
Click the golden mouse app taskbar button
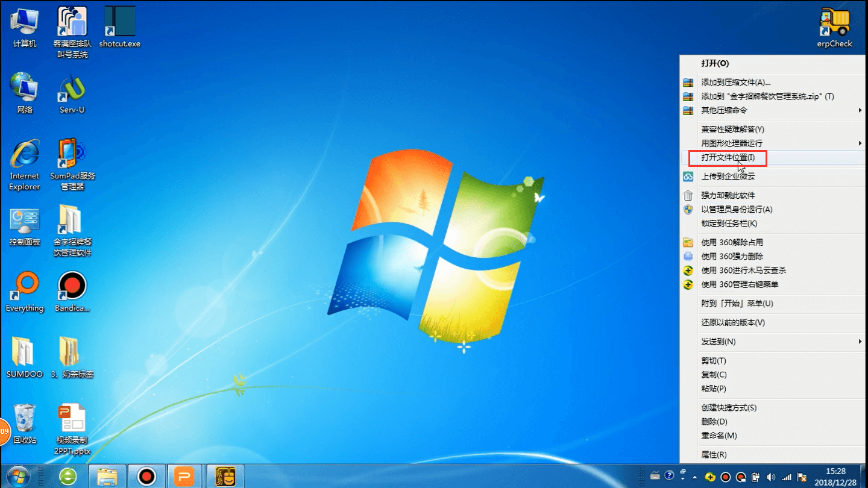pos(225,477)
